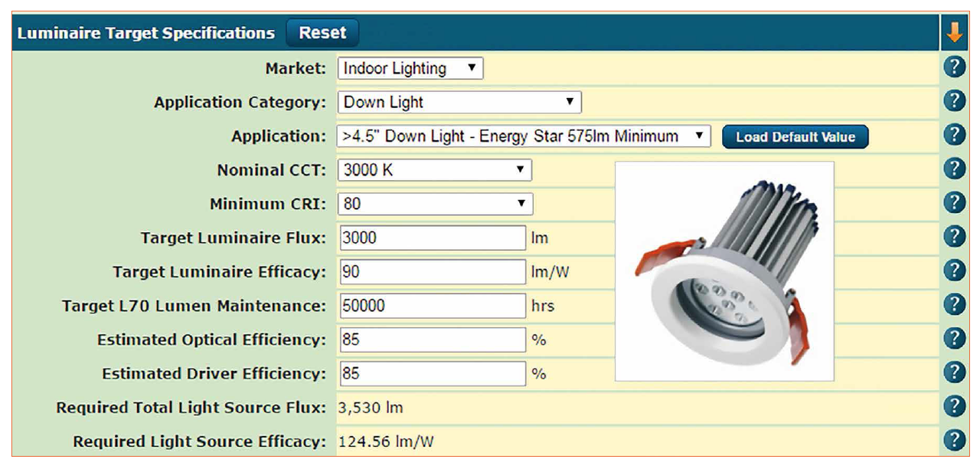The width and height of the screenshot is (980, 466).
Task: Open help for Application Category
Action: (x=955, y=101)
